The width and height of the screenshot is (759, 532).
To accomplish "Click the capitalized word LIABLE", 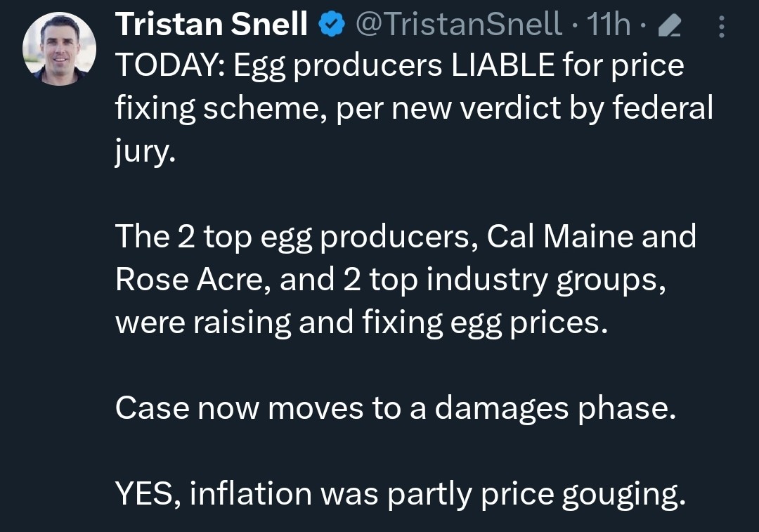I will click(502, 65).
